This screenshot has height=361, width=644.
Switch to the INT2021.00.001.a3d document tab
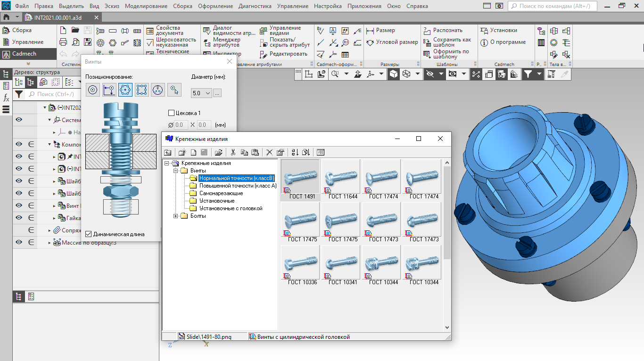pos(58,17)
